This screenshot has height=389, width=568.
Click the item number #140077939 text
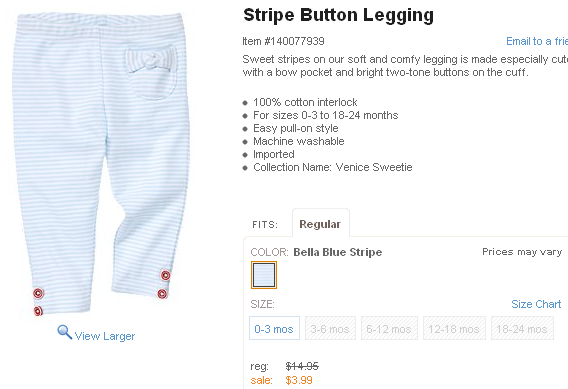(x=283, y=41)
